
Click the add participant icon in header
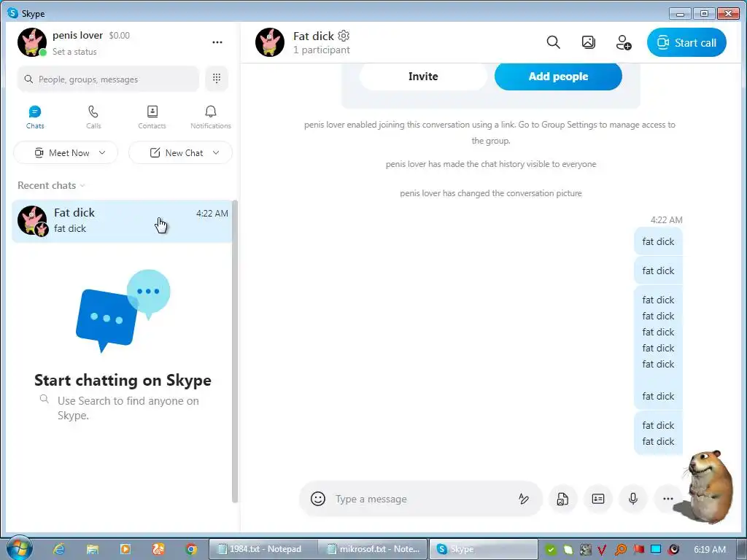[624, 42]
